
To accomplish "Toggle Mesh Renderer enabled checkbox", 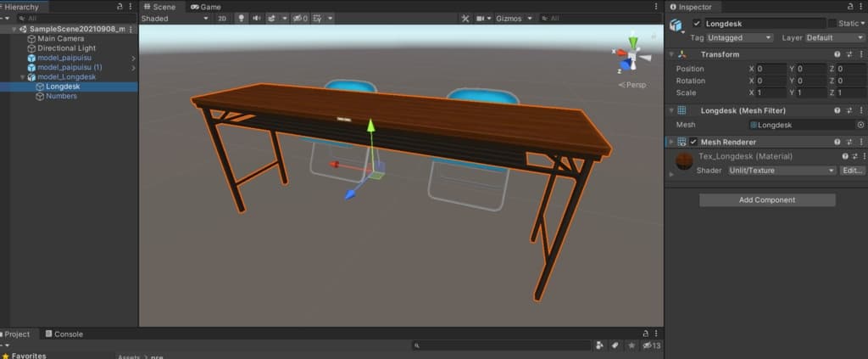I will click(x=693, y=142).
